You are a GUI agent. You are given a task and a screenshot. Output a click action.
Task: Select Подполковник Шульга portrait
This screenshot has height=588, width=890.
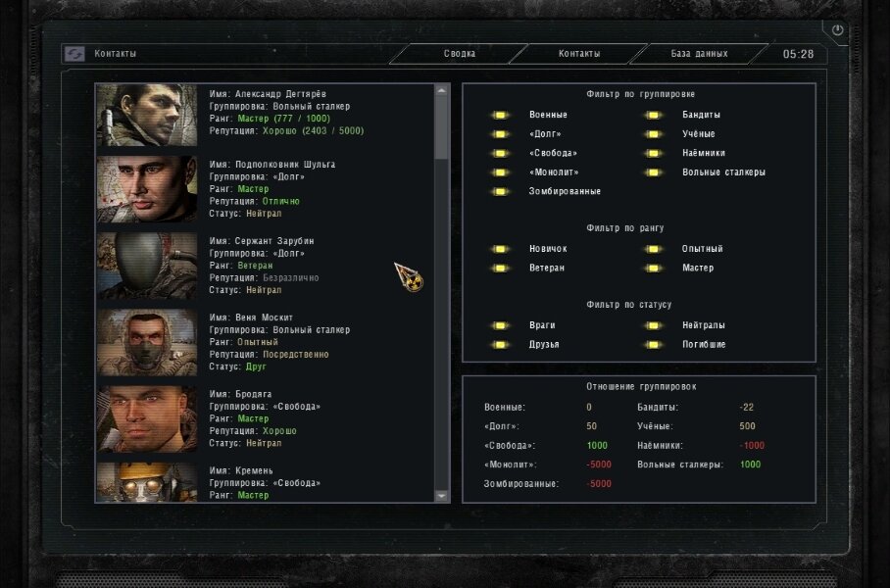pos(147,189)
